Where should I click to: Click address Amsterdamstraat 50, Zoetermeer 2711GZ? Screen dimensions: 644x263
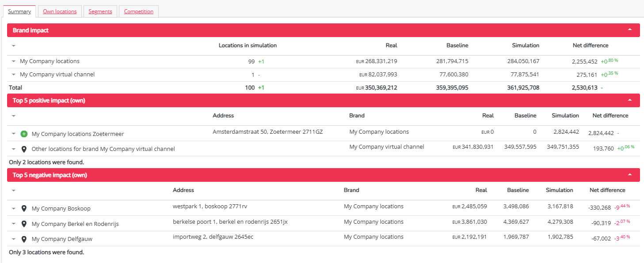(x=268, y=131)
